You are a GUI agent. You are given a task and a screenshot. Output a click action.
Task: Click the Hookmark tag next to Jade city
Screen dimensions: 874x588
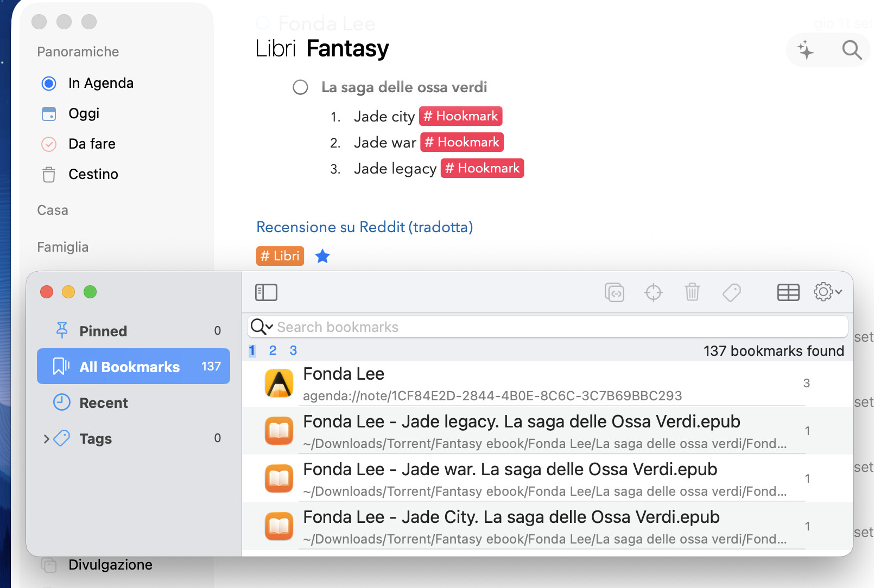(460, 116)
